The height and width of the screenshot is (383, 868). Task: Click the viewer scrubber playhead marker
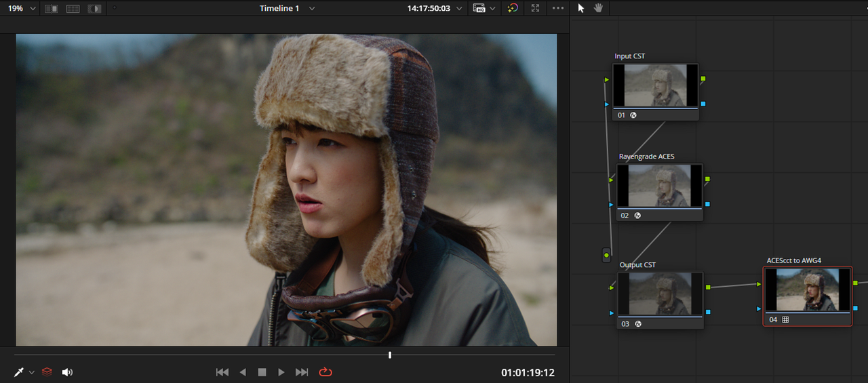pyautogui.click(x=390, y=355)
